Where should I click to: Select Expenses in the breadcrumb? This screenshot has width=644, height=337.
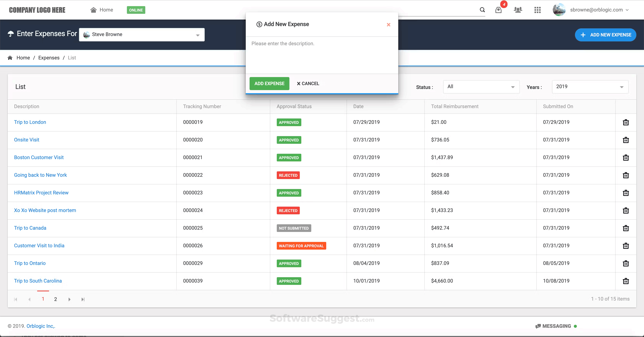click(x=49, y=58)
